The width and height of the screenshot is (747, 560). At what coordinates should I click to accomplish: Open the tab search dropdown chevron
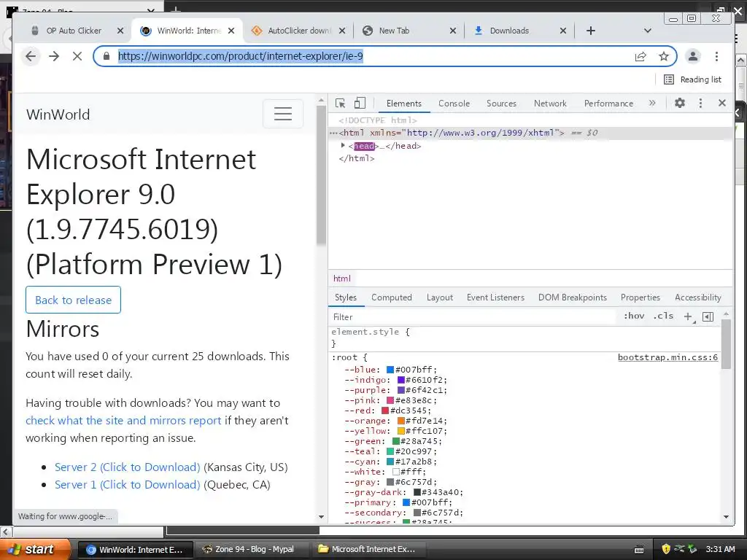point(648,31)
